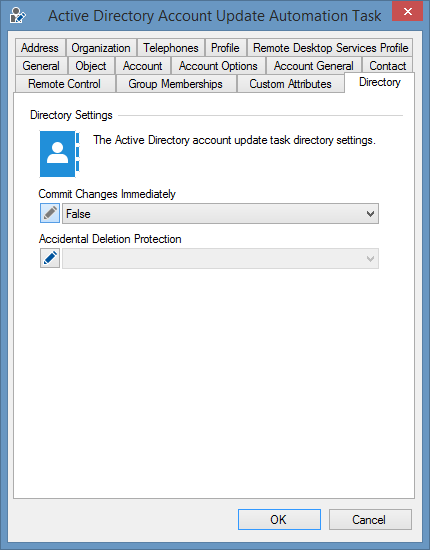Open the Telephones tab

point(171,48)
